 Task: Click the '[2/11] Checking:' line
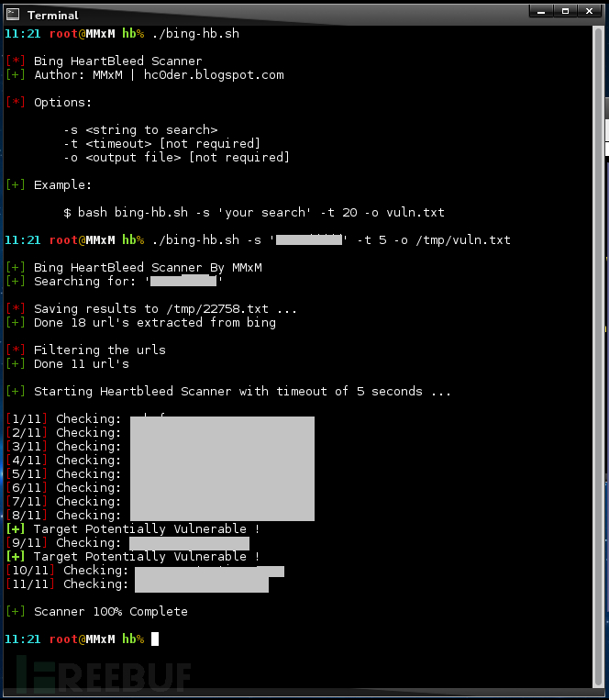[x=63, y=433]
